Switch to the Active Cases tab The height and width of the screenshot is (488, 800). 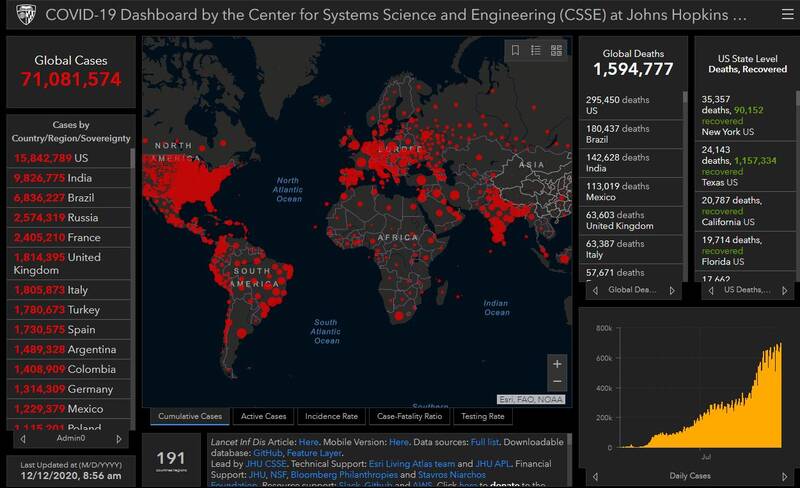[263, 417]
